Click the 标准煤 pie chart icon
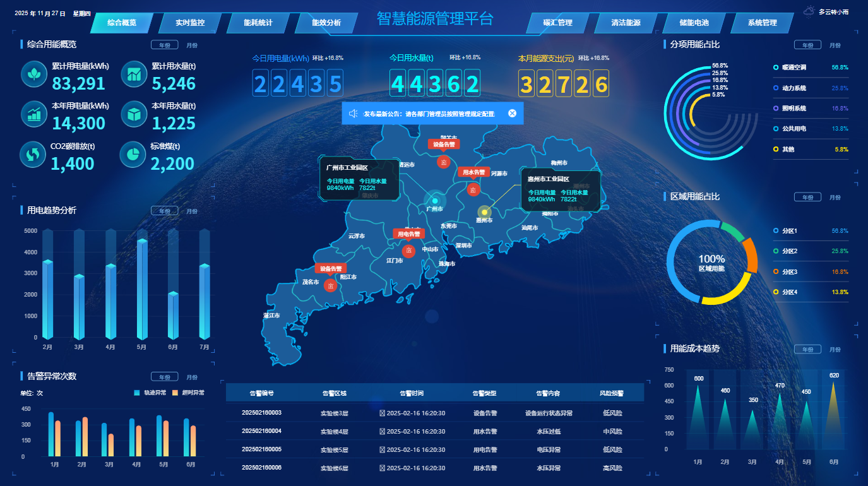 coord(133,155)
